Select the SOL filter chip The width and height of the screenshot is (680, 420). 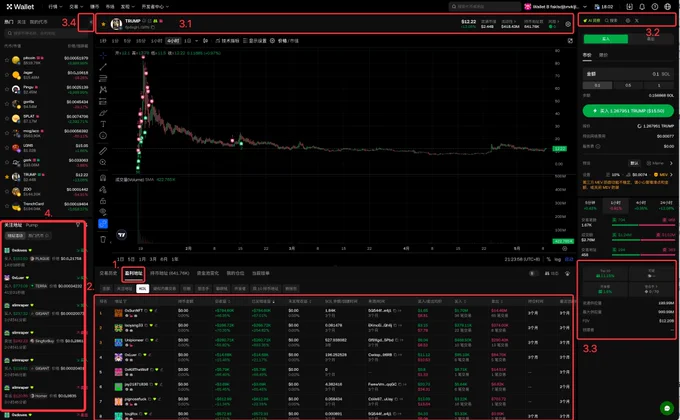click(142, 289)
